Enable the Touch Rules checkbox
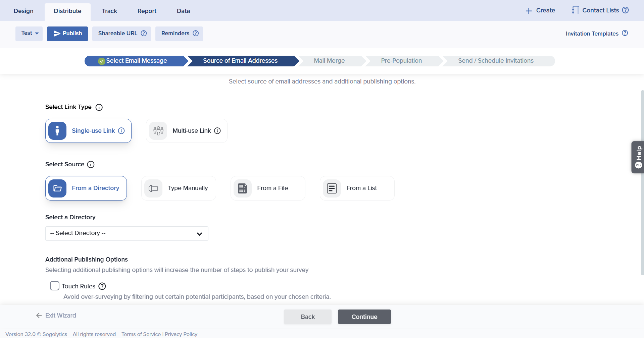Viewport: 644px width, 338px height. coord(55,286)
